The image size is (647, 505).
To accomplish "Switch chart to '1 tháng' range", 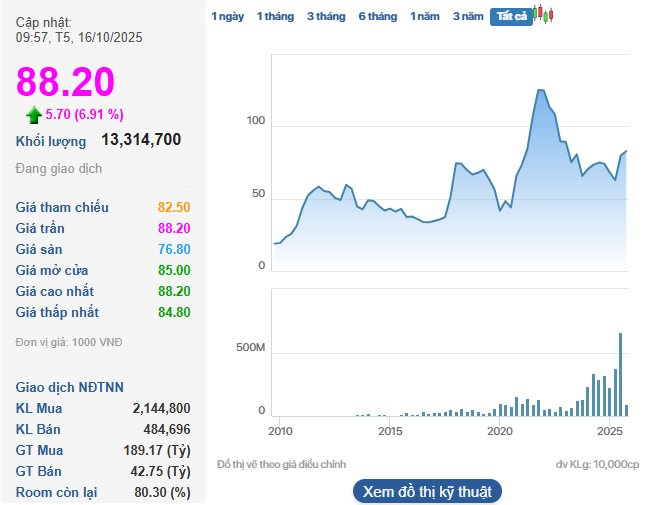I will 275,16.
